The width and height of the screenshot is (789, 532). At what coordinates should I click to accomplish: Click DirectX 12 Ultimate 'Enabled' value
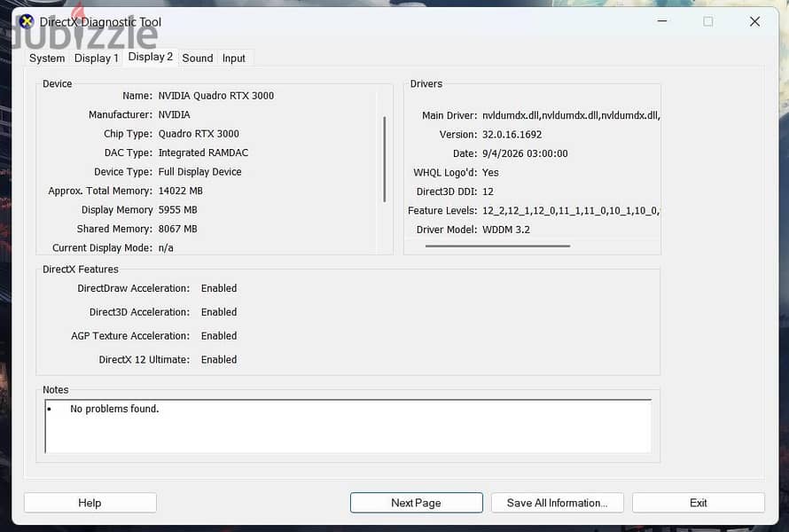pyautogui.click(x=219, y=359)
